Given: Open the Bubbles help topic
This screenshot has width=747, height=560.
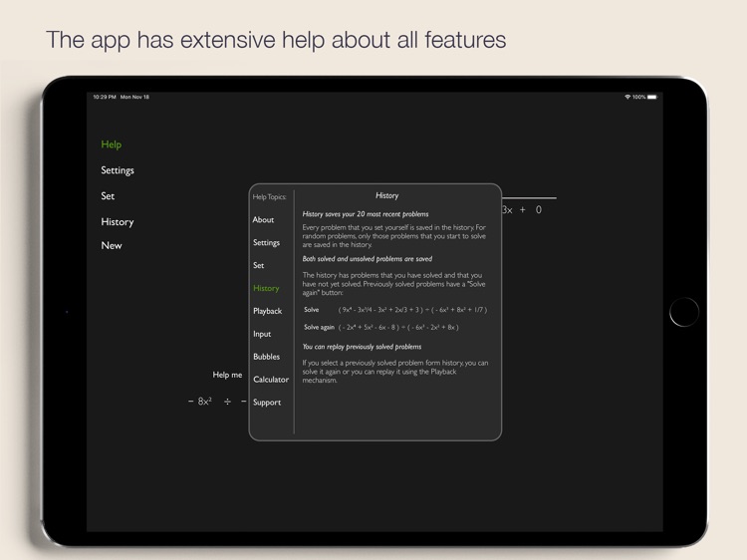Looking at the screenshot, I should [266, 357].
